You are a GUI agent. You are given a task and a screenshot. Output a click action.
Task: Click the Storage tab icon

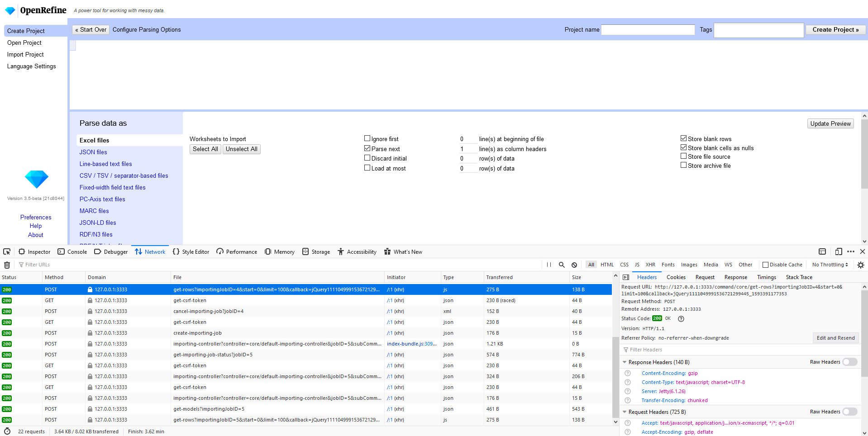(305, 251)
